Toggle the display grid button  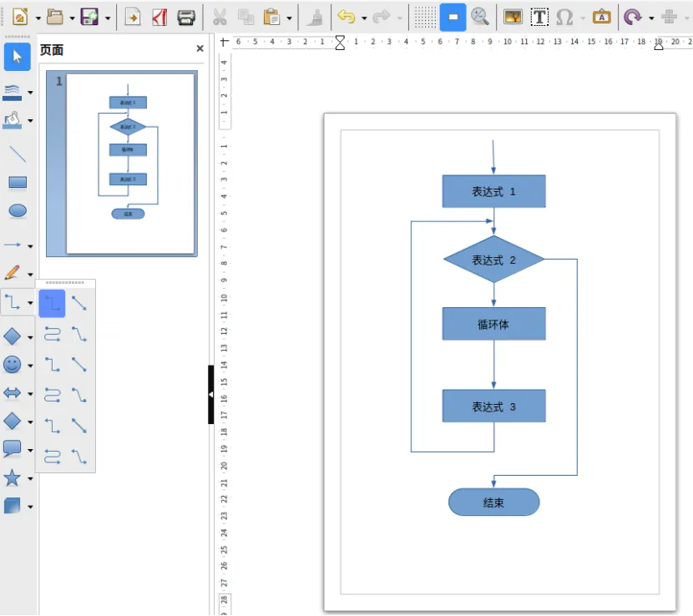(x=425, y=18)
